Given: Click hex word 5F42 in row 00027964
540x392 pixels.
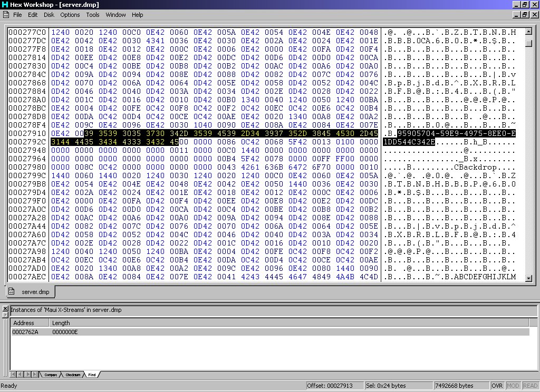Looking at the screenshot, I should pos(250,159).
